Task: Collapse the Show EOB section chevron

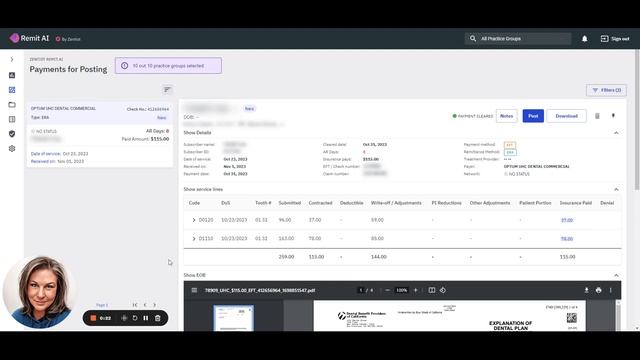Action: (616, 275)
